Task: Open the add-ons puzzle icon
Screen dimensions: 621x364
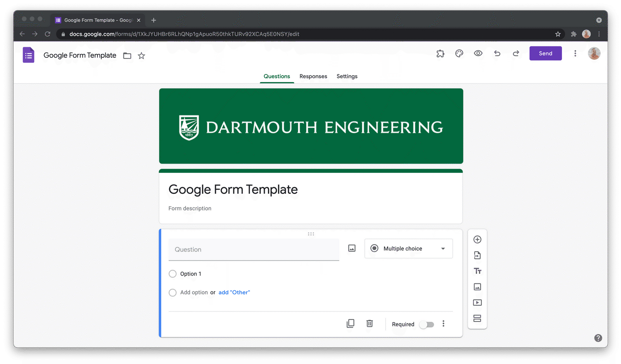Action: coord(440,53)
